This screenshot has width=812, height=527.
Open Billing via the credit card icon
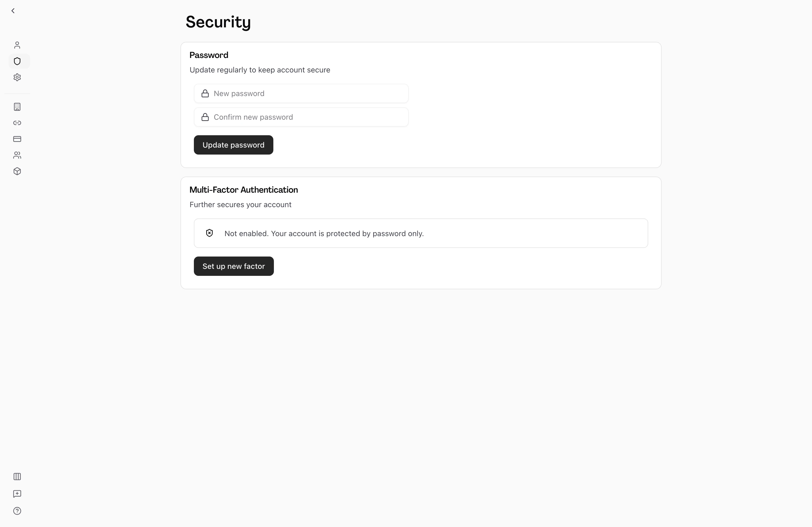click(x=17, y=139)
